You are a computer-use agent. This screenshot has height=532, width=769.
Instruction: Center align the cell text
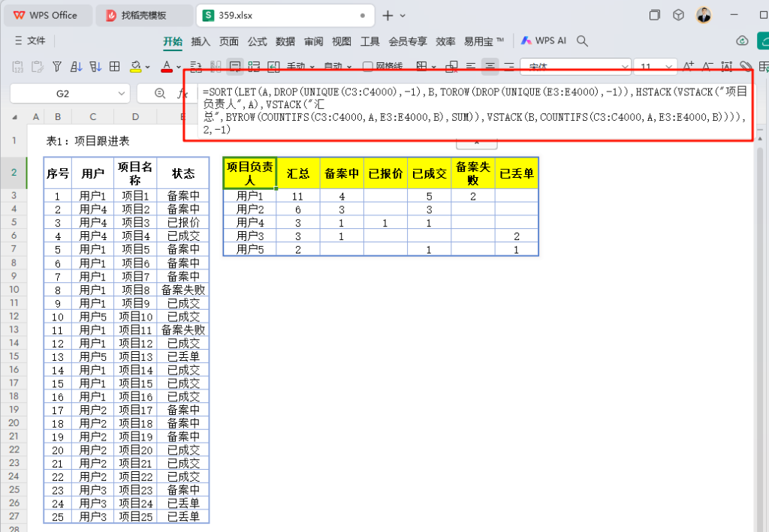pyautogui.click(x=490, y=66)
